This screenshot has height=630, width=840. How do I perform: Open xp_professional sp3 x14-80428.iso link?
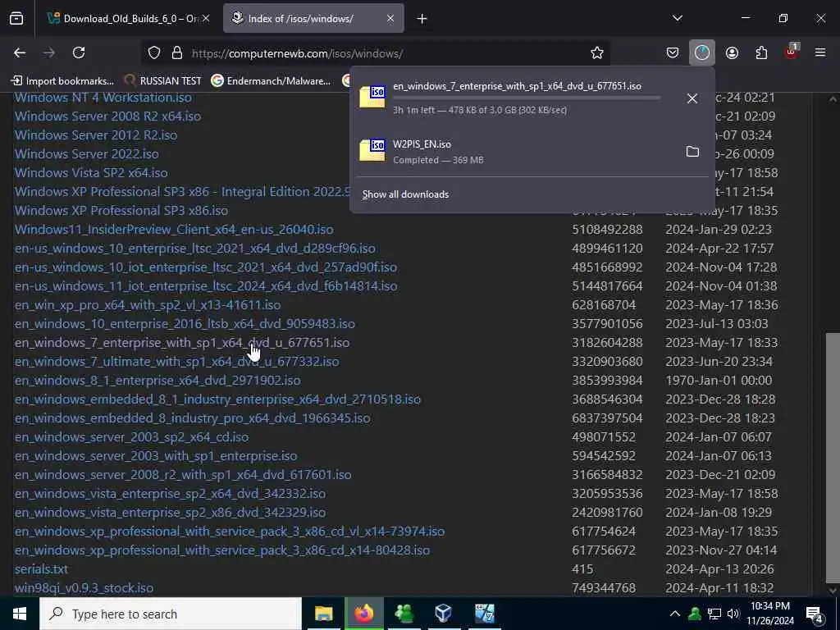221,550
